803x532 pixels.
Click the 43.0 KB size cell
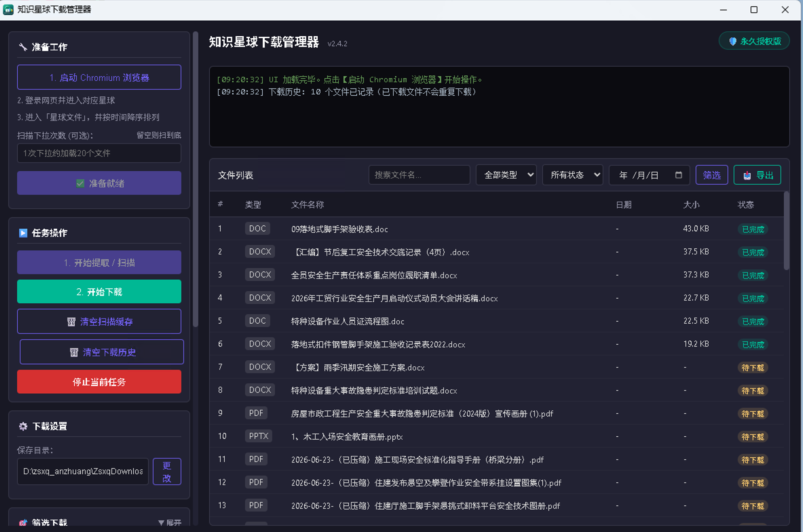tap(696, 229)
